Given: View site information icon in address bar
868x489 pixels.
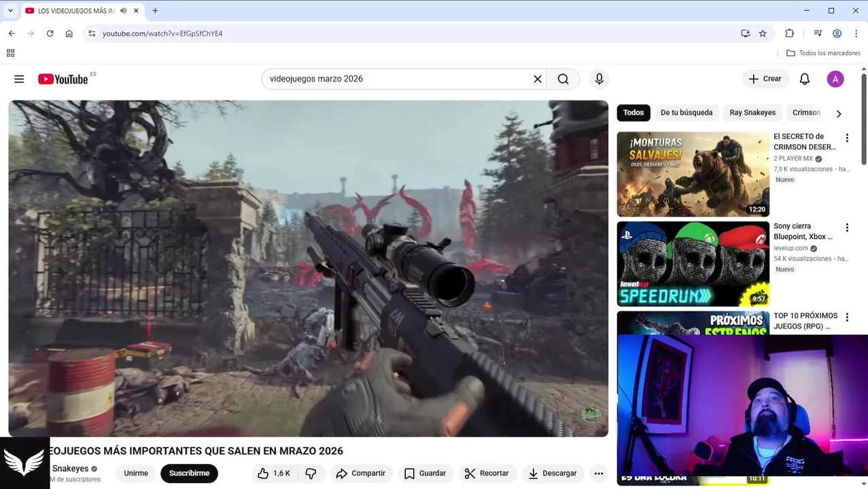Looking at the screenshot, I should point(92,33).
